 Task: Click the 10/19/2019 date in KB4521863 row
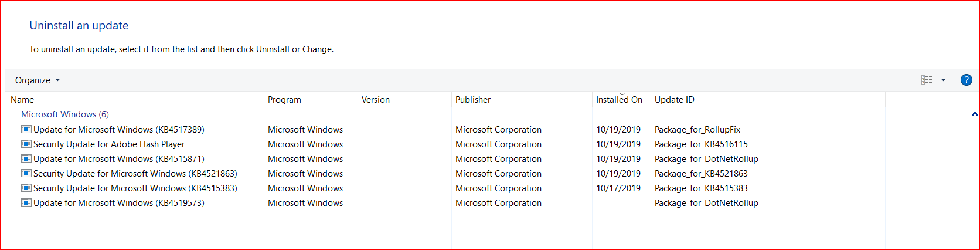click(618, 174)
